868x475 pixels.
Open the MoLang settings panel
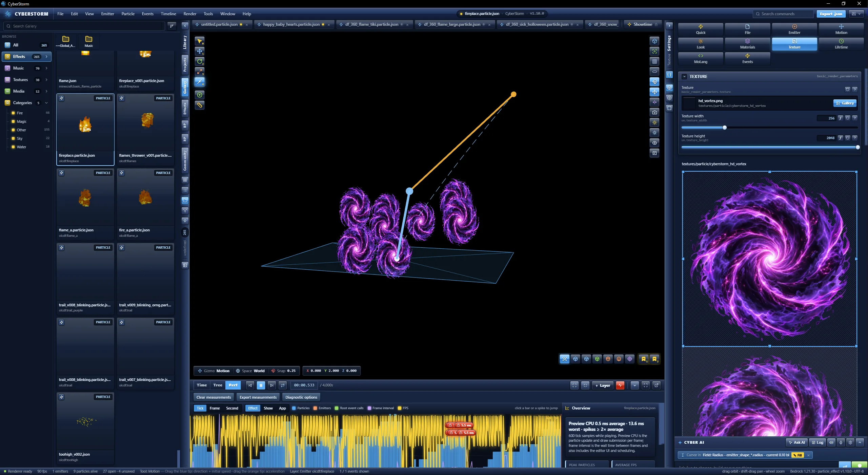click(x=701, y=58)
